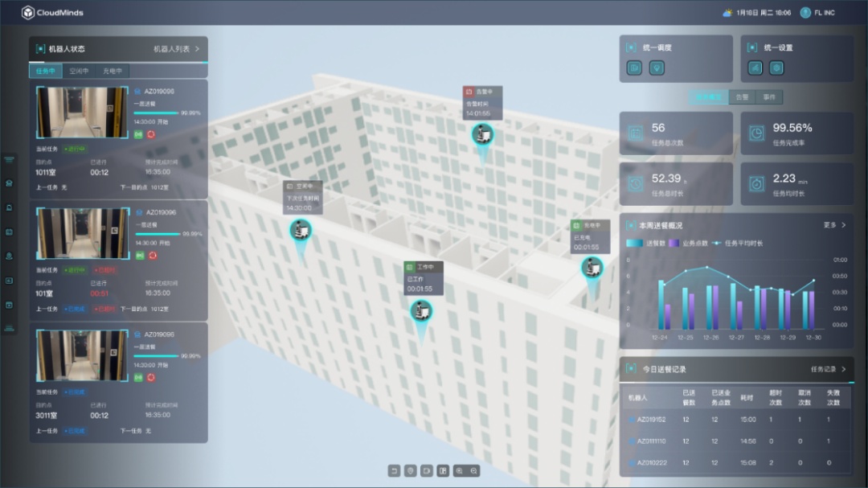Click green call icon on 101室 robot card
The height and width of the screenshot is (488, 868).
click(140, 256)
